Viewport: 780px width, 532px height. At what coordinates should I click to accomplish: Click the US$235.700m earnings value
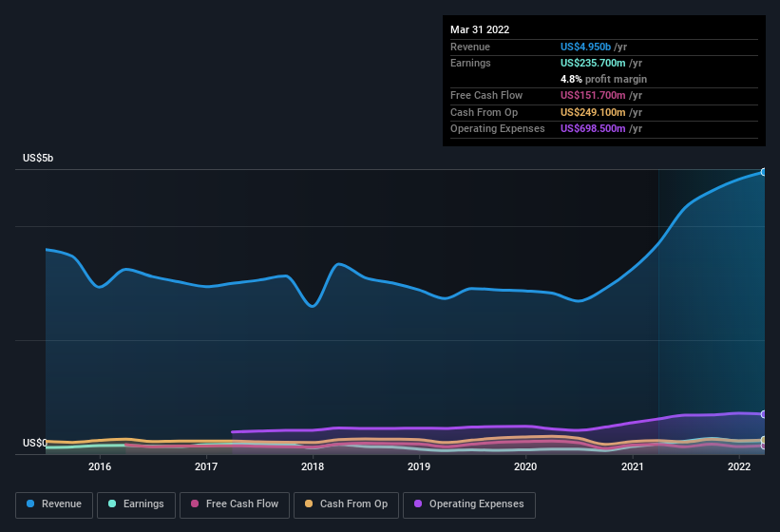click(x=593, y=63)
